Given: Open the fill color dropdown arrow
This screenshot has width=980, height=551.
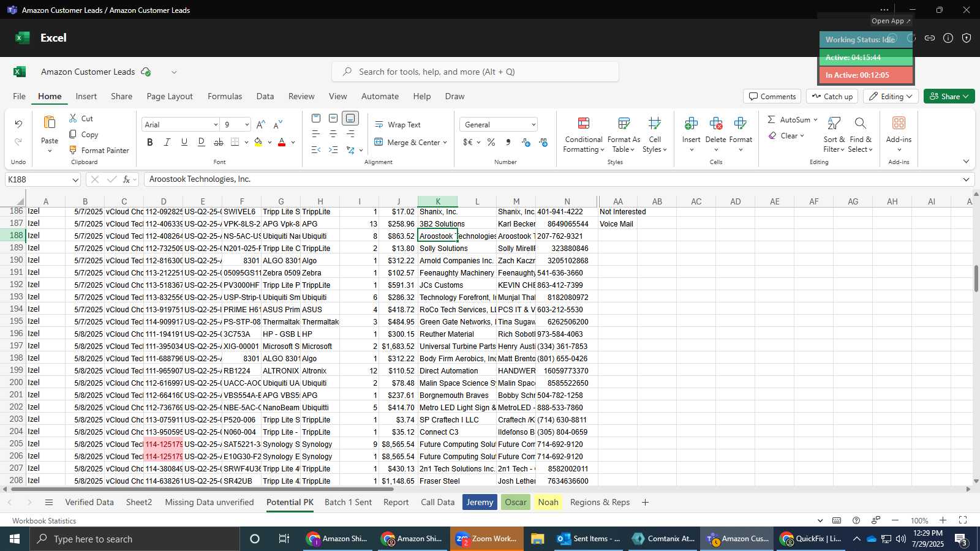Looking at the screenshot, I should pyautogui.click(x=269, y=143).
